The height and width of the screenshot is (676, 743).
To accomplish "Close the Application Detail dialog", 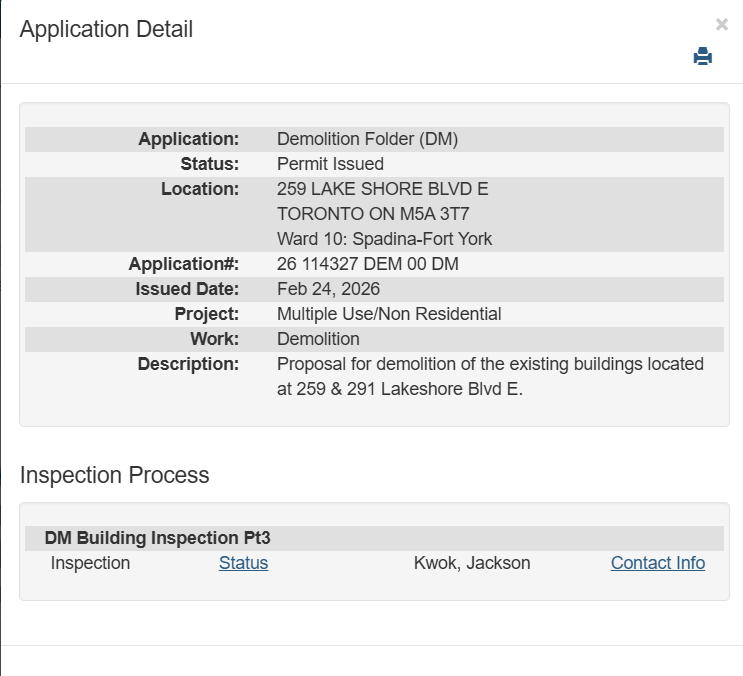I will 722,25.
